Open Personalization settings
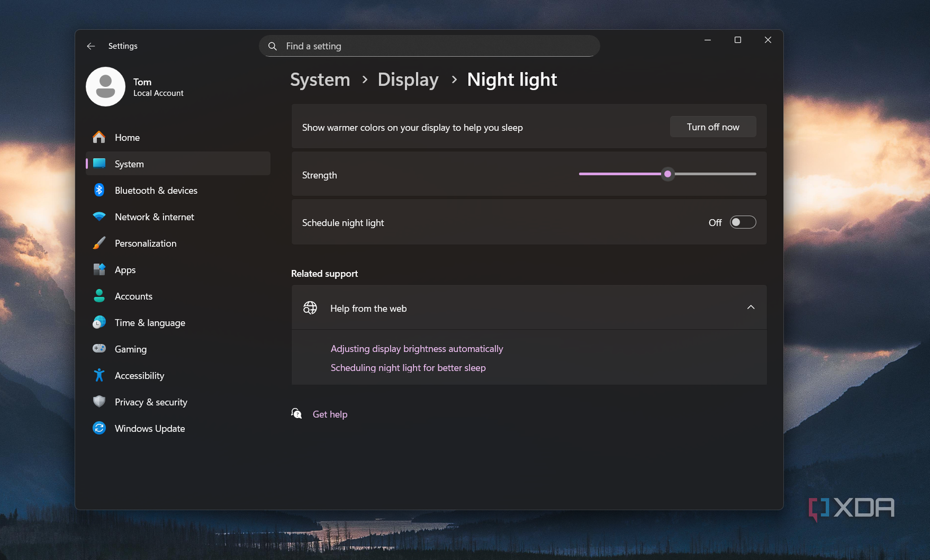This screenshot has height=560, width=930. [x=178, y=243]
